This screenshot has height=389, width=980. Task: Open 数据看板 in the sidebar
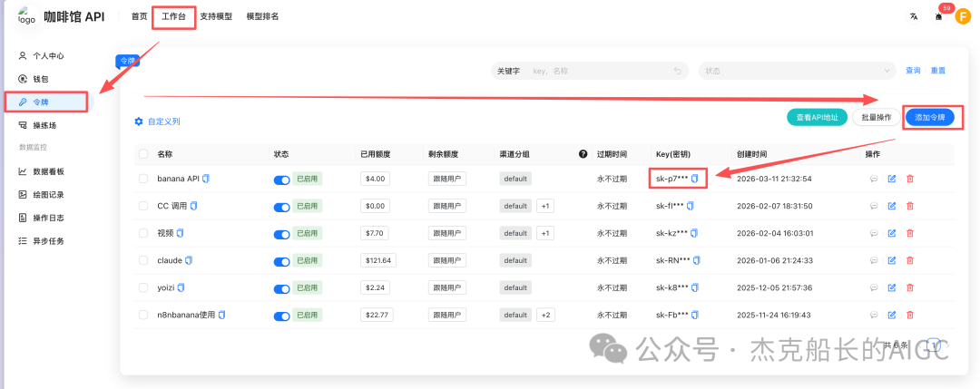49,171
